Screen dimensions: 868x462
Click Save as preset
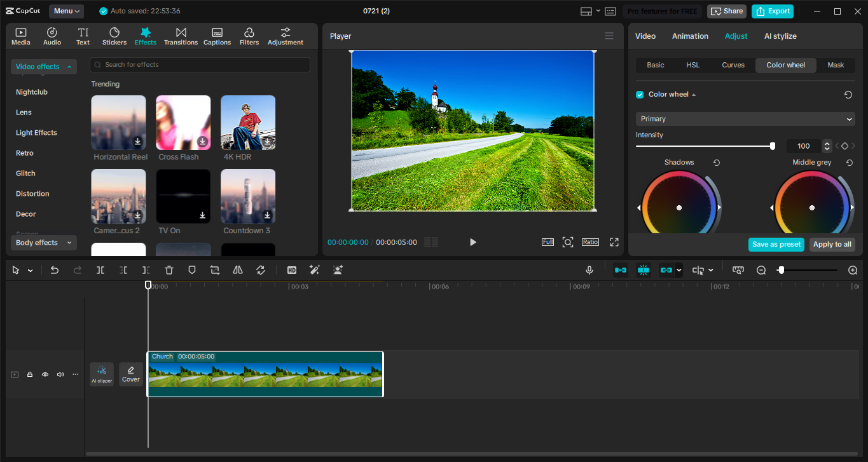click(x=776, y=244)
